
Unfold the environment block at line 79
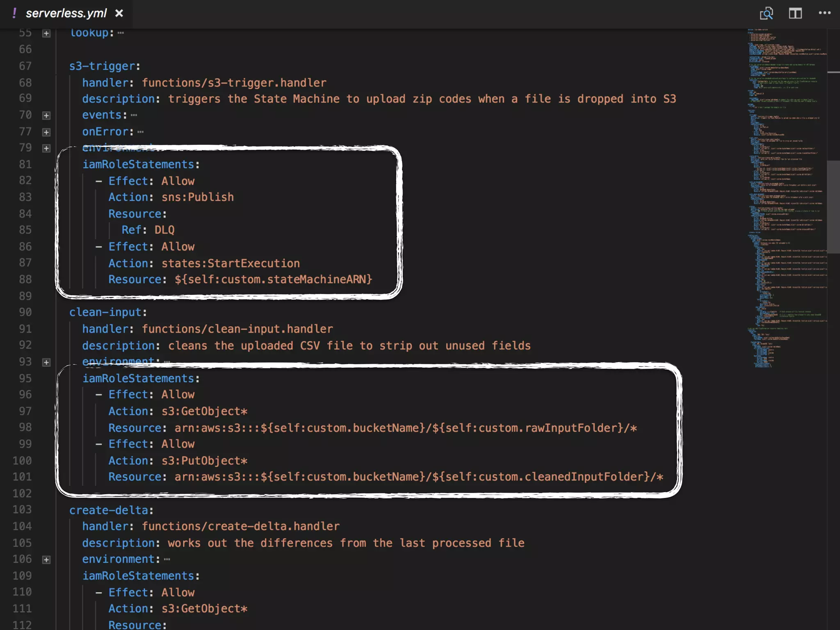click(x=46, y=148)
